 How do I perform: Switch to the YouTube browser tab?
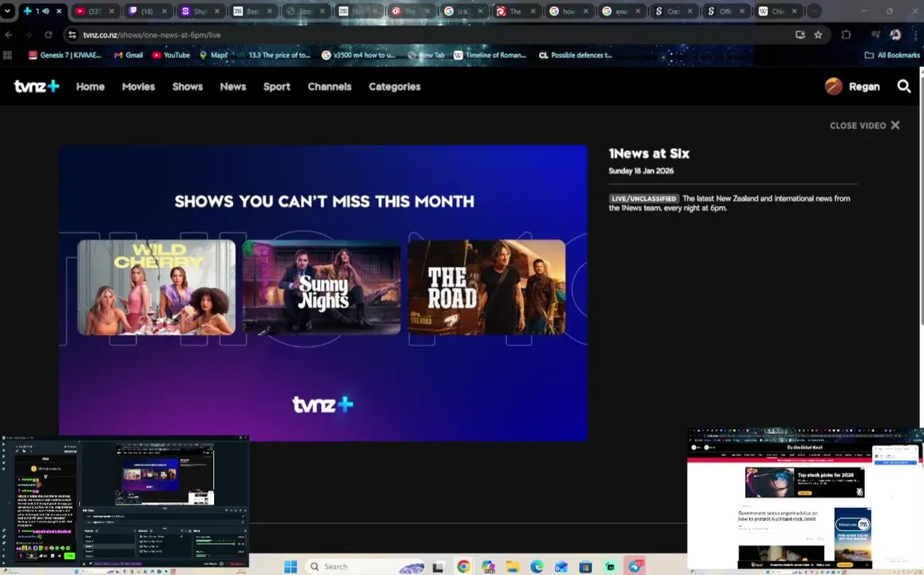(94, 11)
